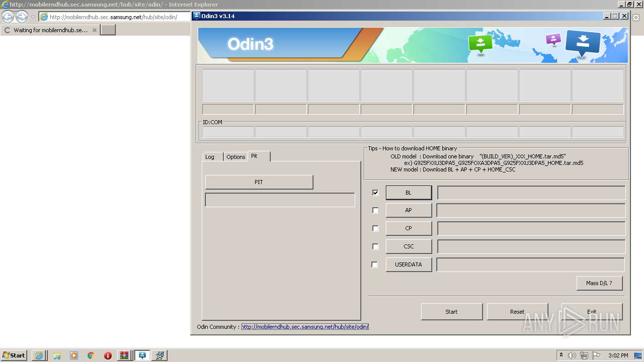Click the 3:02 PM taskbar clock
Image resolution: width=644 pixels, height=362 pixels.
[x=618, y=355]
